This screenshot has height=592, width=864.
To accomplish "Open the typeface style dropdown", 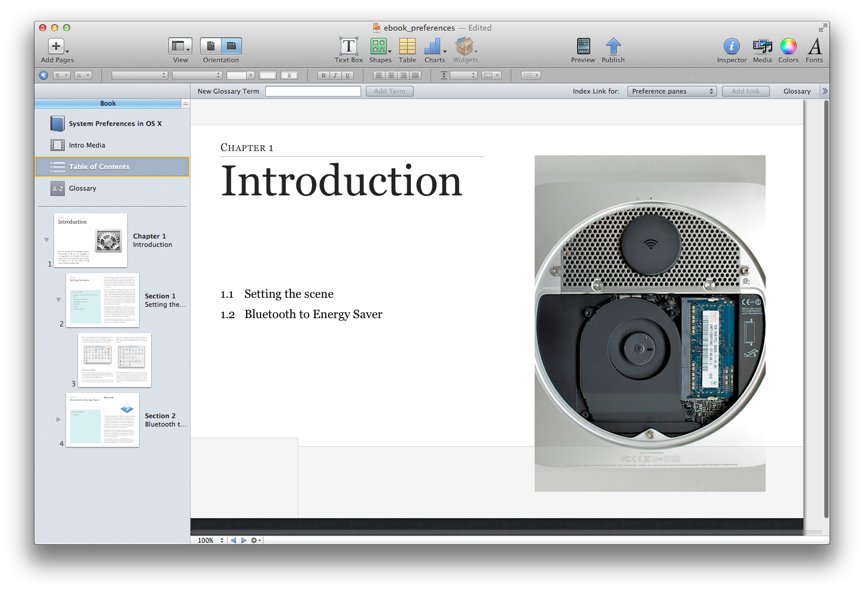I will [x=197, y=75].
